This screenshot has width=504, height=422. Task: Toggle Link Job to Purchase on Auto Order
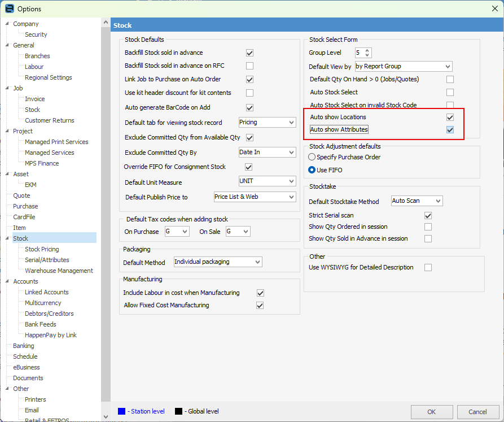point(250,79)
